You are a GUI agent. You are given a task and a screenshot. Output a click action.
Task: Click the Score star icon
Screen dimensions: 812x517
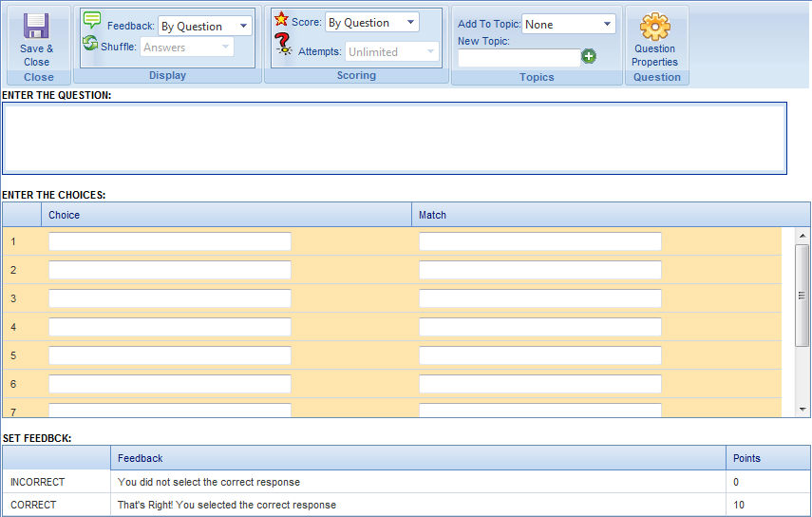[281, 19]
